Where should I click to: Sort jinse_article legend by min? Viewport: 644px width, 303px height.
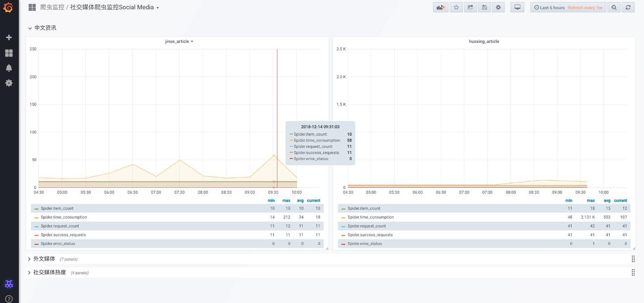tap(271, 201)
